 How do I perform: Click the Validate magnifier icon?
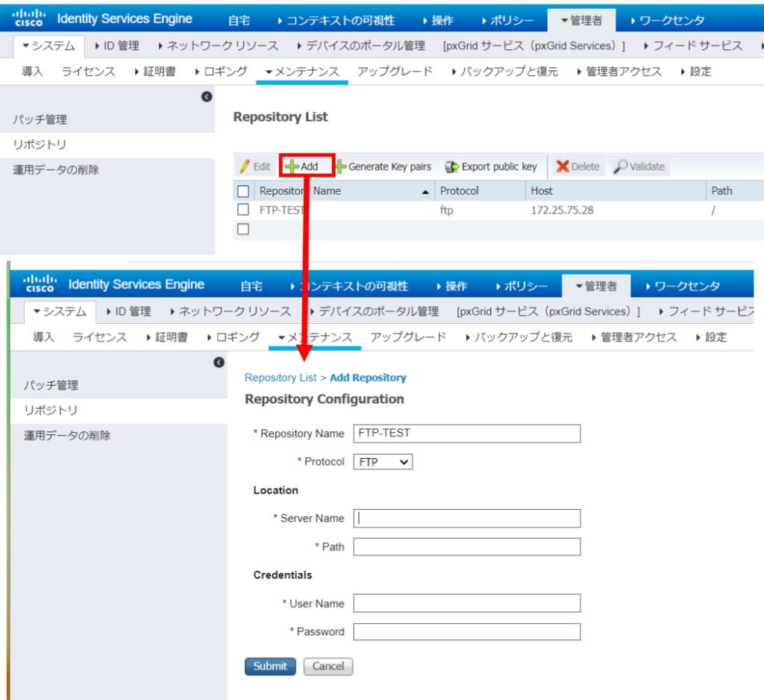click(621, 167)
